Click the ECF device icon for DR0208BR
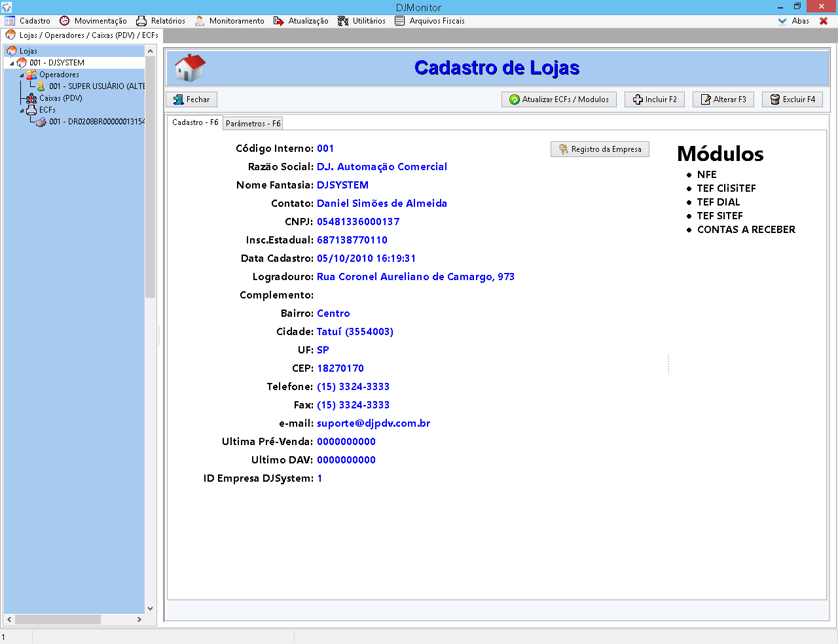The height and width of the screenshot is (644, 838). point(41,122)
